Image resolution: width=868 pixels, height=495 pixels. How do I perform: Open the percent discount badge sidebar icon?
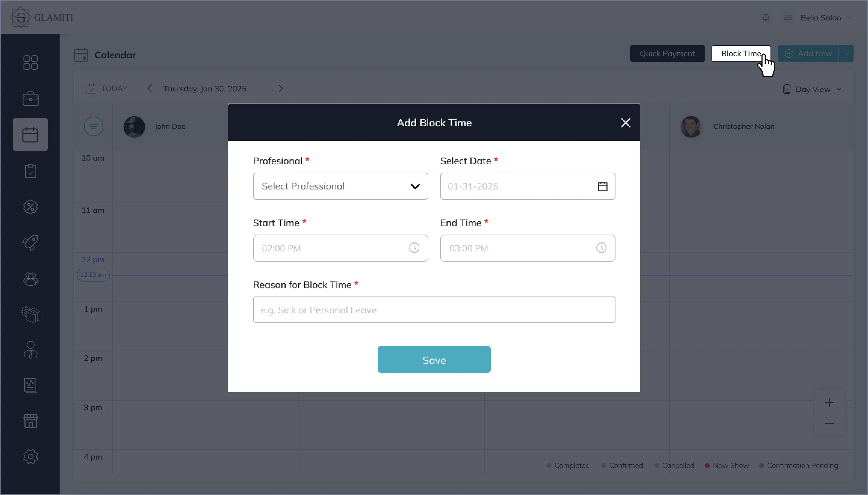click(31, 207)
